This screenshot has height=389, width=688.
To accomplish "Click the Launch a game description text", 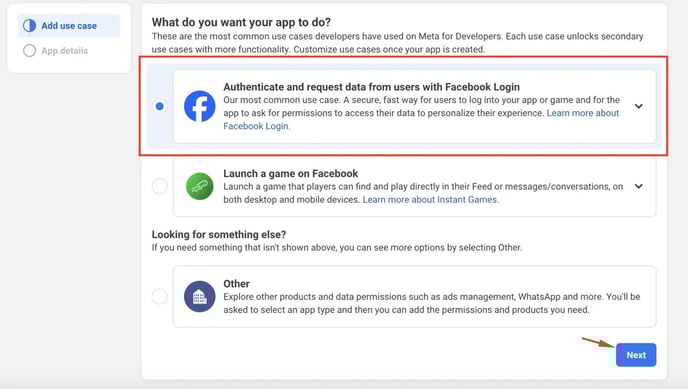I will click(x=423, y=193).
